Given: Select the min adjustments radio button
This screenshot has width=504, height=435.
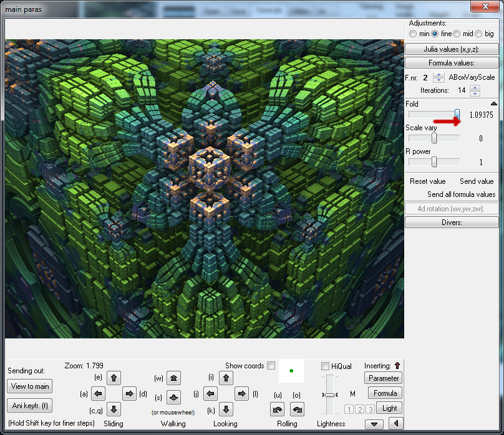Looking at the screenshot, I should click(413, 34).
